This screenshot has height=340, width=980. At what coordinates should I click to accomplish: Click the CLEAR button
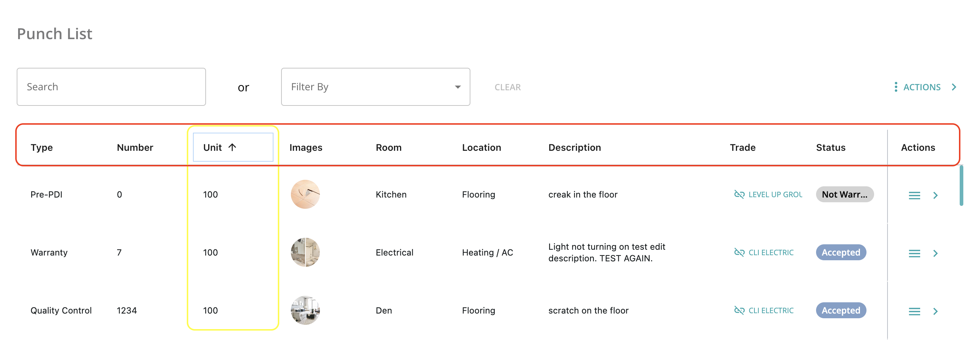pos(507,87)
